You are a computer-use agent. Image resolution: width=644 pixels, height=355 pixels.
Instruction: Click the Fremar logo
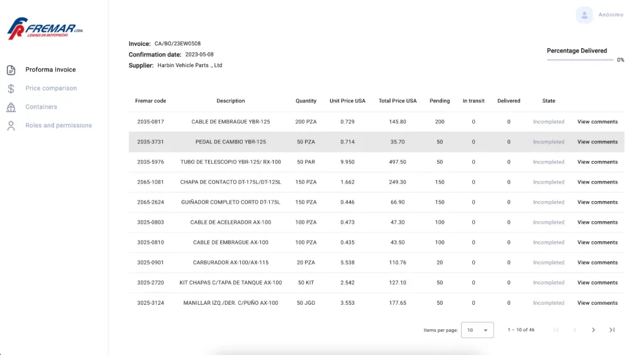point(45,29)
